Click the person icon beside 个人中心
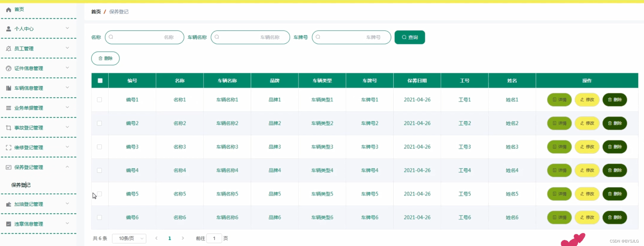The width and height of the screenshot is (644, 246). 9,29
